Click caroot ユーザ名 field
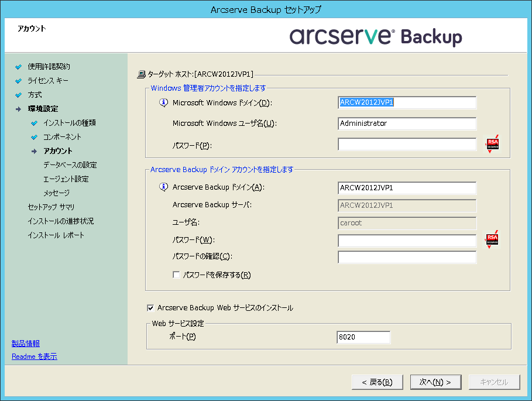 click(407, 223)
